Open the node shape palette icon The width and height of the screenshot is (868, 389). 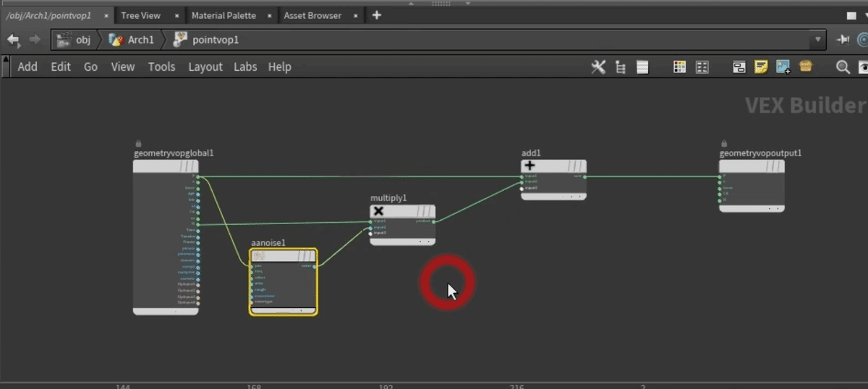pyautogui.click(x=702, y=67)
